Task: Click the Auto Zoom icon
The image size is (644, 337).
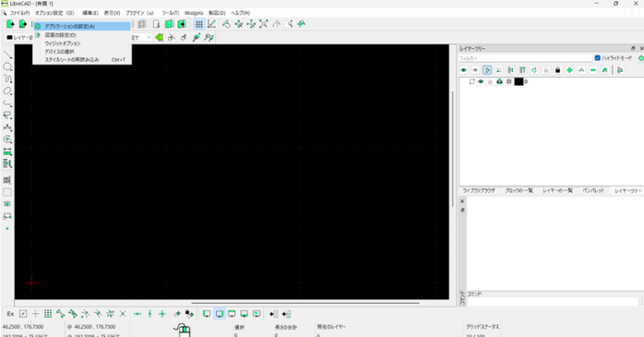Action: [264, 24]
